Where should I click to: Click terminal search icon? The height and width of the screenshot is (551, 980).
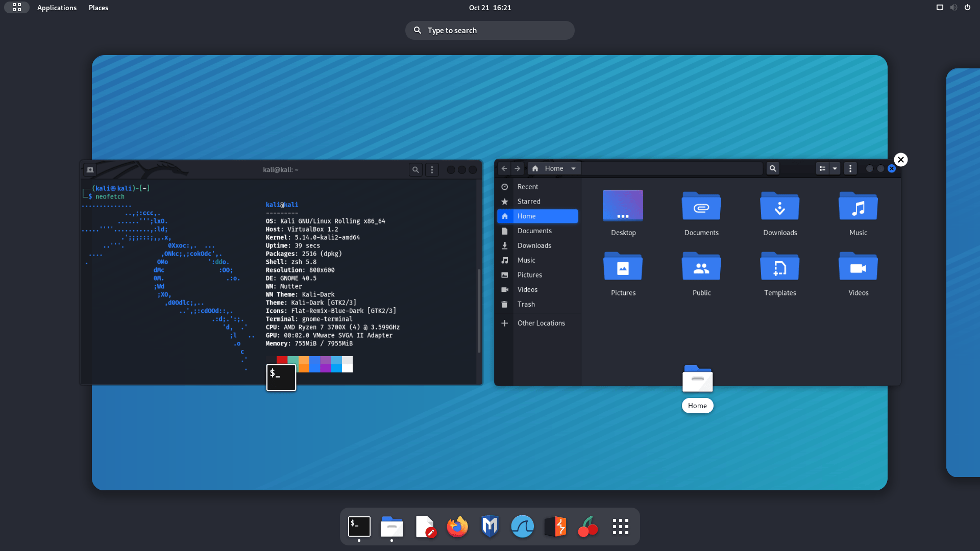point(415,170)
